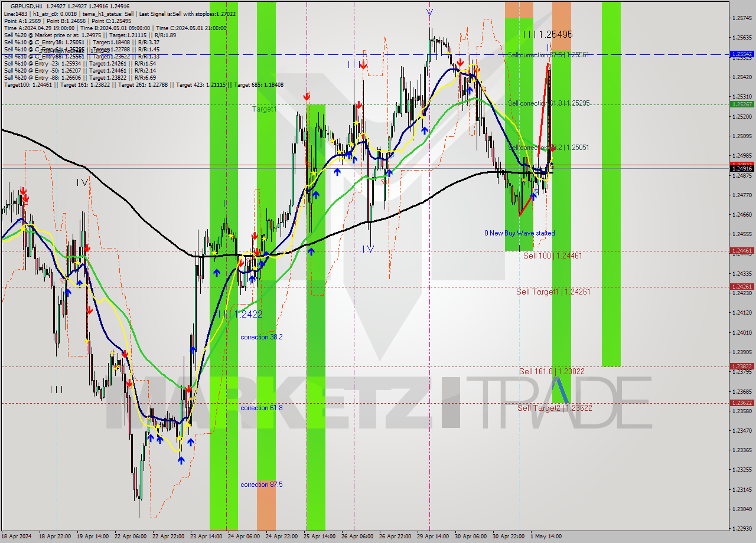
Task: Click the 1.25420 price axis label
Action: click(742, 77)
